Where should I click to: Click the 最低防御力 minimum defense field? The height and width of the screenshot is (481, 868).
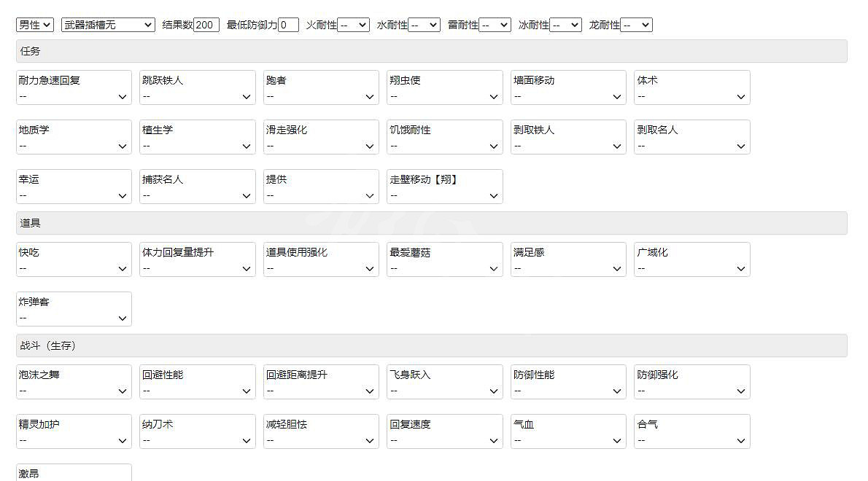[289, 24]
